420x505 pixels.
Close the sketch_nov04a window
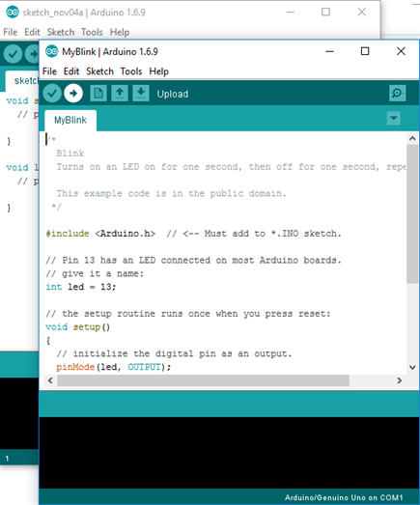pos(362,13)
